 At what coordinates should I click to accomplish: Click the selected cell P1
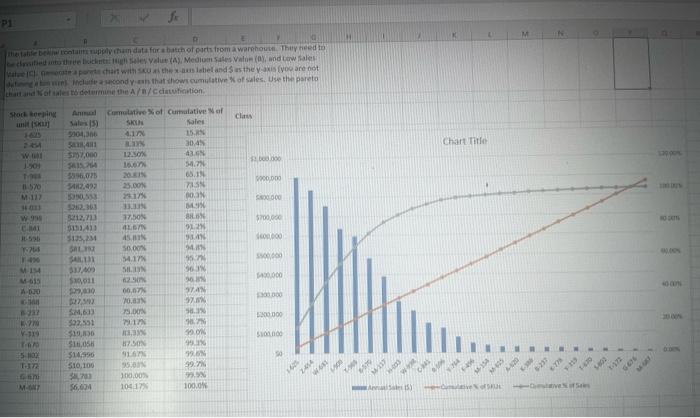(x=632, y=63)
